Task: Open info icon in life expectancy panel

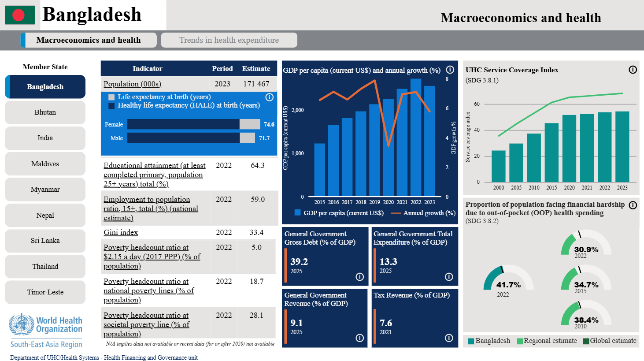Action: coord(270,97)
